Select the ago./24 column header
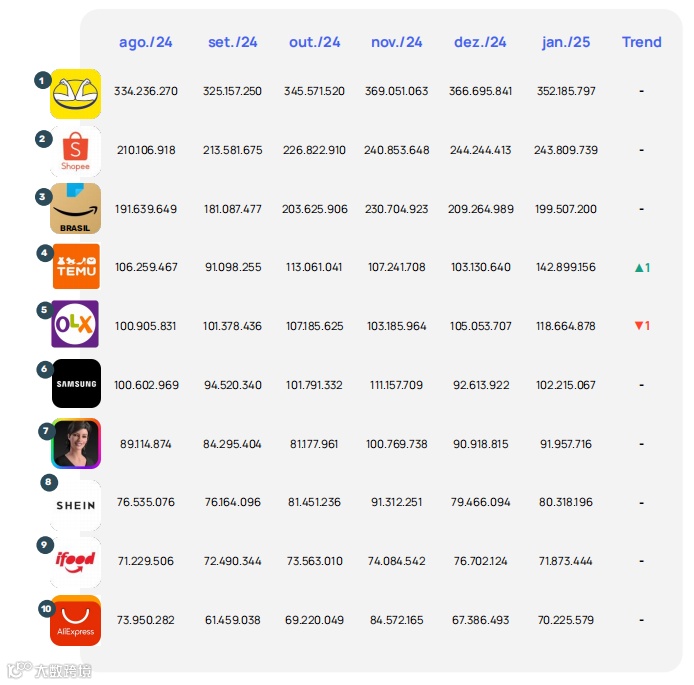The width and height of the screenshot is (694, 685). coord(146,42)
